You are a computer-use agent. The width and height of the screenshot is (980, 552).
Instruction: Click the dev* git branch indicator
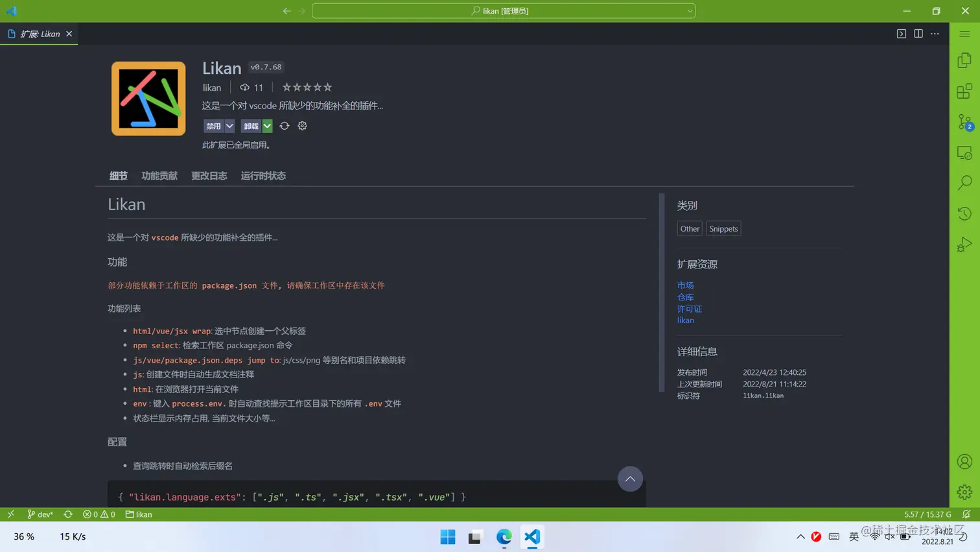tap(40, 514)
